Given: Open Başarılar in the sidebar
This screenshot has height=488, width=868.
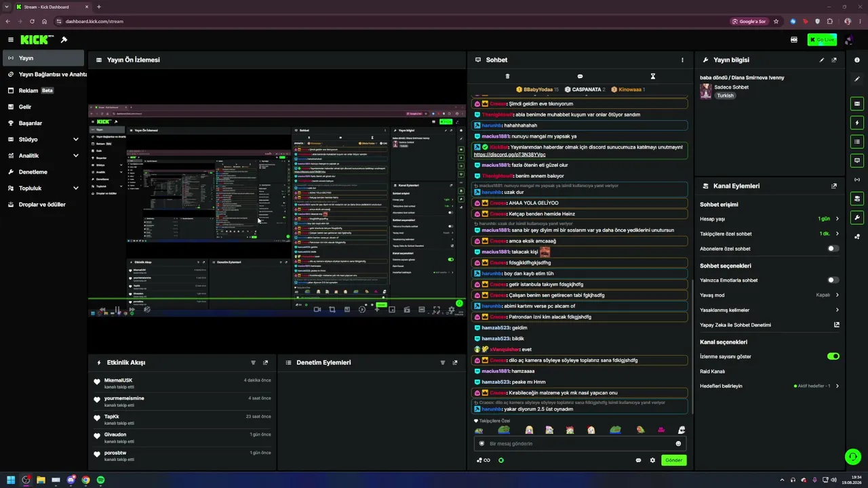Looking at the screenshot, I should (43, 123).
